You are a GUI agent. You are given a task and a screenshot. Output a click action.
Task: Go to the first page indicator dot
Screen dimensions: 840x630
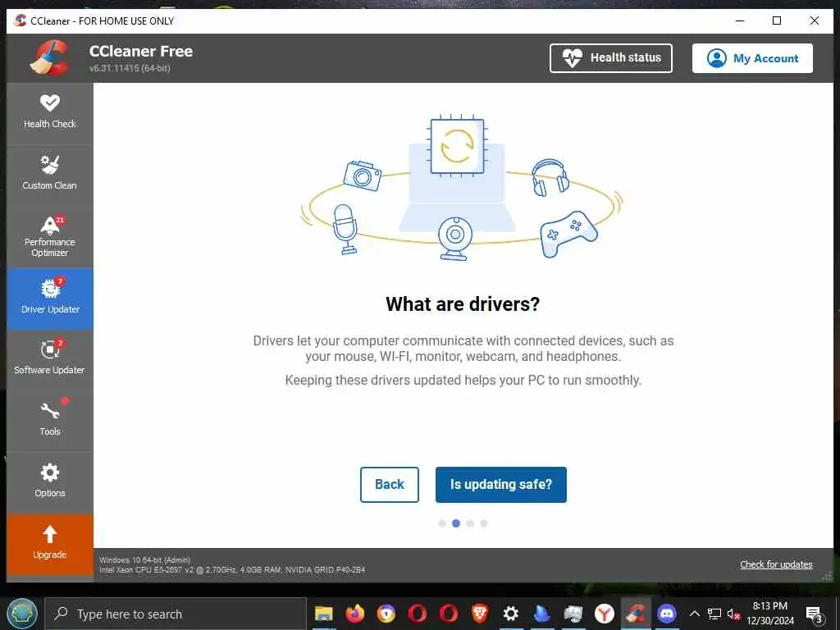[x=442, y=523]
